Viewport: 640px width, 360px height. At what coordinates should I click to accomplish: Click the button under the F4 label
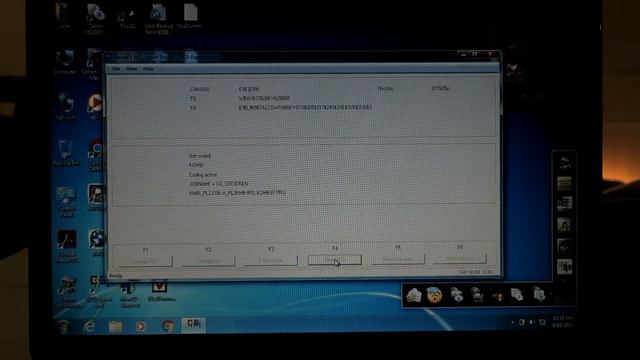[x=335, y=260]
